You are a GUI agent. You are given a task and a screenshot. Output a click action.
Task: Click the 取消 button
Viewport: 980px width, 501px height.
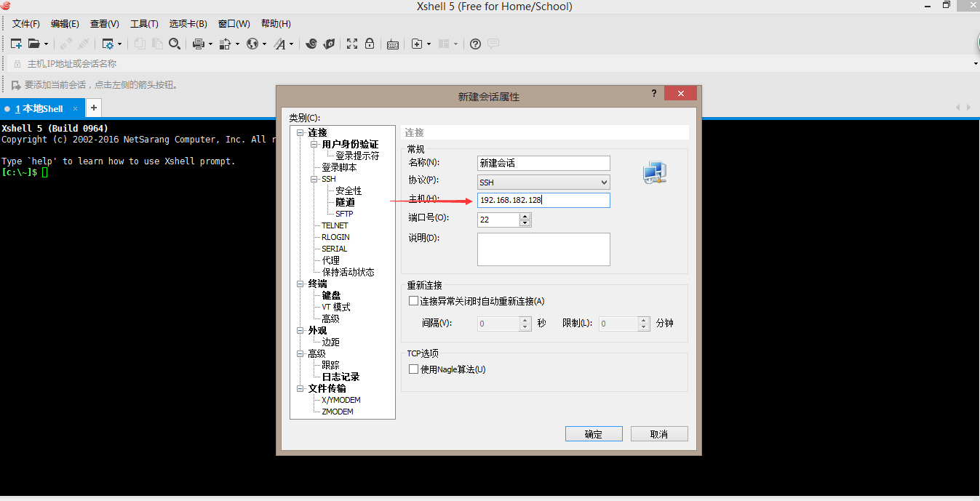659,434
